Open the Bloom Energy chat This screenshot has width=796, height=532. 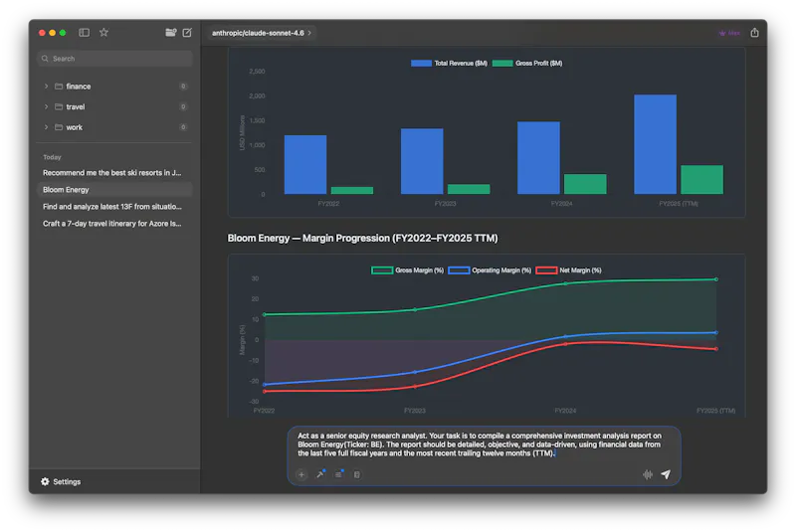pos(115,189)
